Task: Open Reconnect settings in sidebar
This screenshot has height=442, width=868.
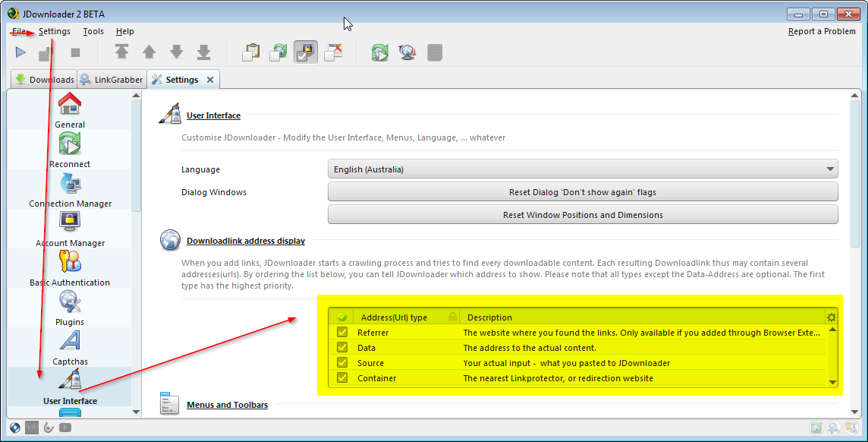Action: point(70,150)
